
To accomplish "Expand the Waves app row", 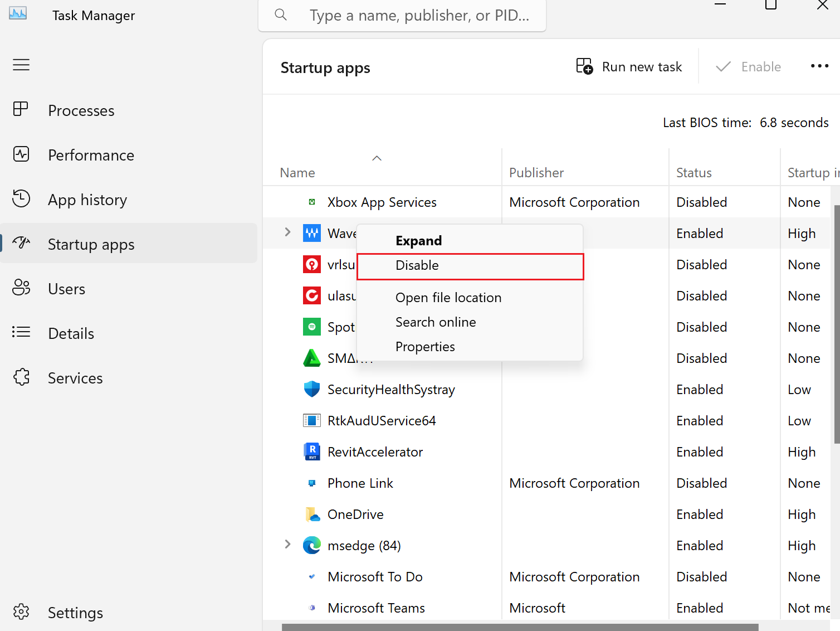I will pos(287,232).
